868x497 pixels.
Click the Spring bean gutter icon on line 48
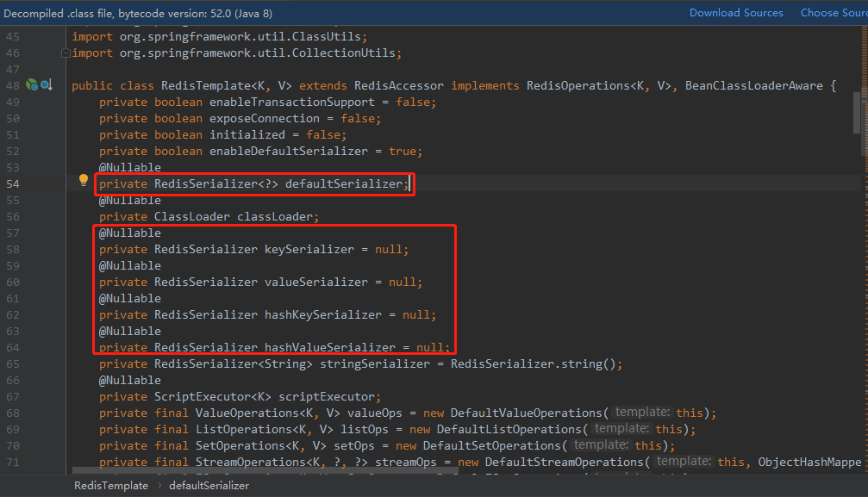(32, 84)
